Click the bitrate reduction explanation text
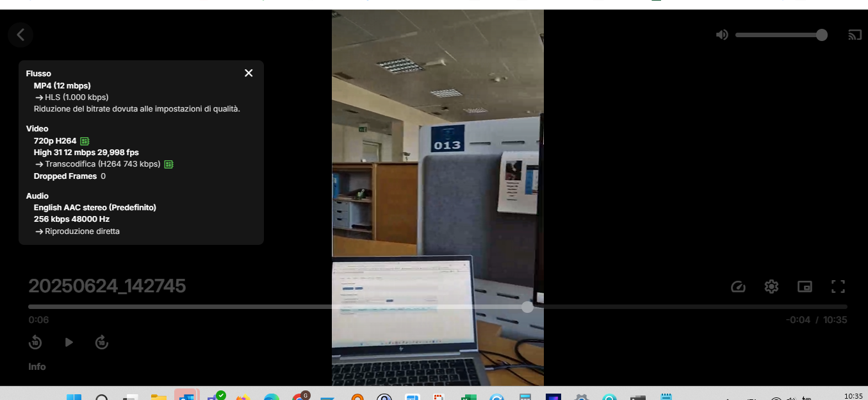 pyautogui.click(x=137, y=108)
